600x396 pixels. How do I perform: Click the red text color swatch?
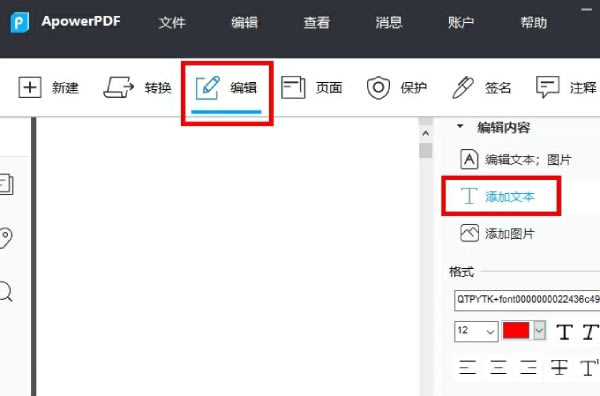(516, 331)
